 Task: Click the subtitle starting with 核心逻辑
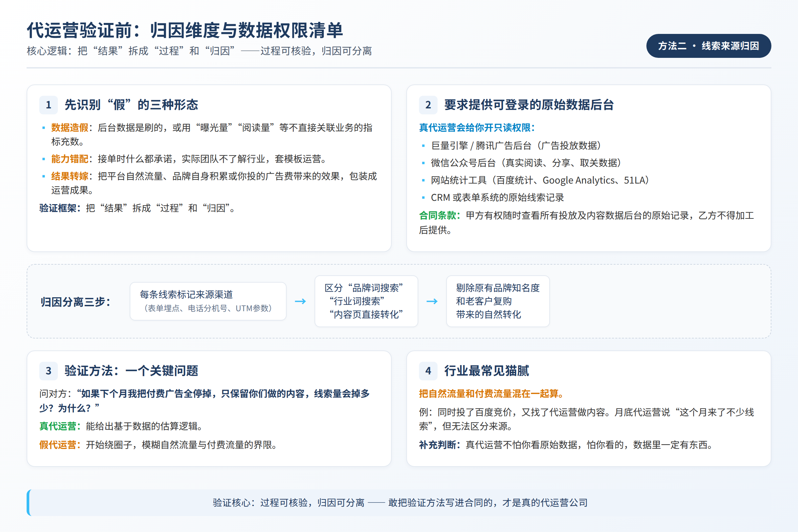[199, 51]
